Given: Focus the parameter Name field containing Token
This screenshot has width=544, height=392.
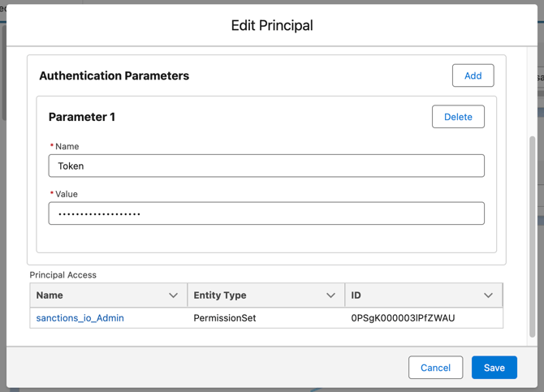Looking at the screenshot, I should pyautogui.click(x=266, y=166).
